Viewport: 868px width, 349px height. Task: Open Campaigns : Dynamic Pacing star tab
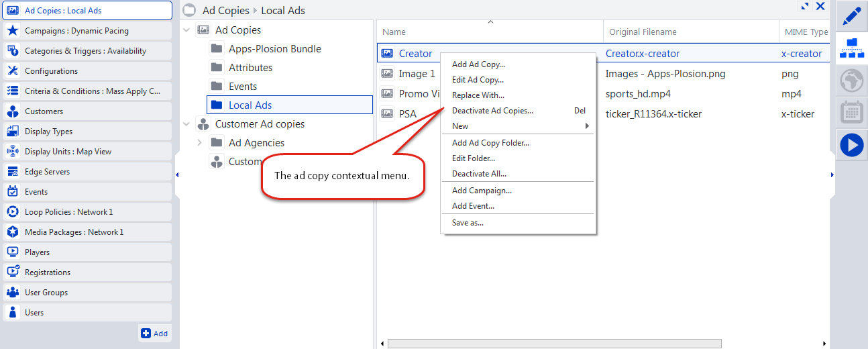(x=86, y=31)
